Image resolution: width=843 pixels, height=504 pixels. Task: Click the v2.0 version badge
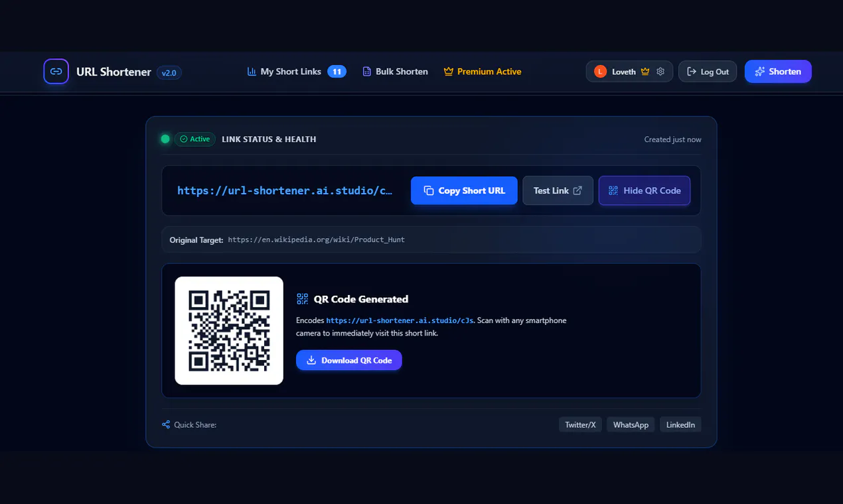(x=169, y=72)
